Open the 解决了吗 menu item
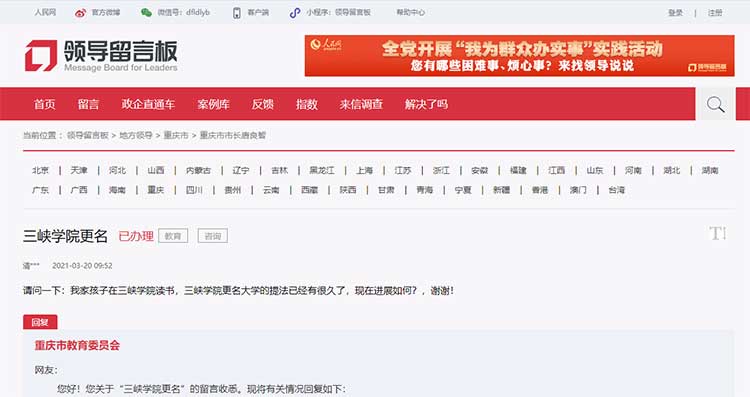Viewport: 750px width, 397px height. click(x=426, y=104)
